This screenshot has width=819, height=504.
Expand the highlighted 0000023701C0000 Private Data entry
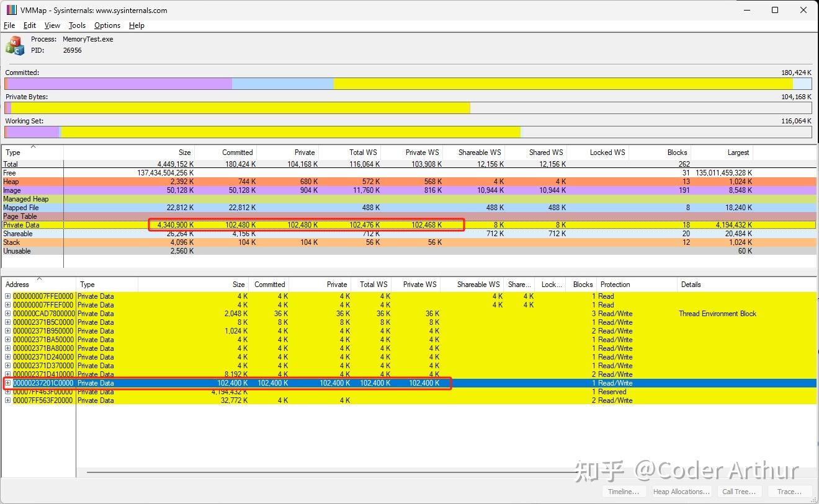(x=7, y=382)
